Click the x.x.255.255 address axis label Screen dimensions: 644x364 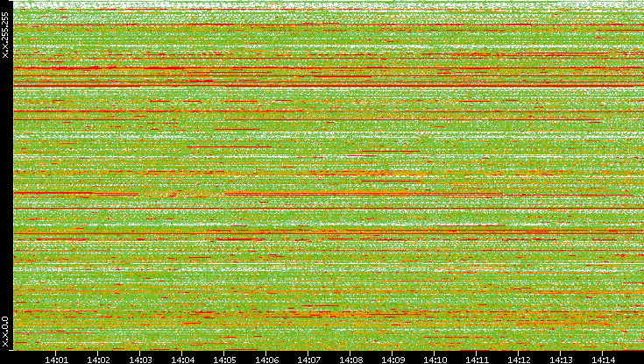click(5, 35)
